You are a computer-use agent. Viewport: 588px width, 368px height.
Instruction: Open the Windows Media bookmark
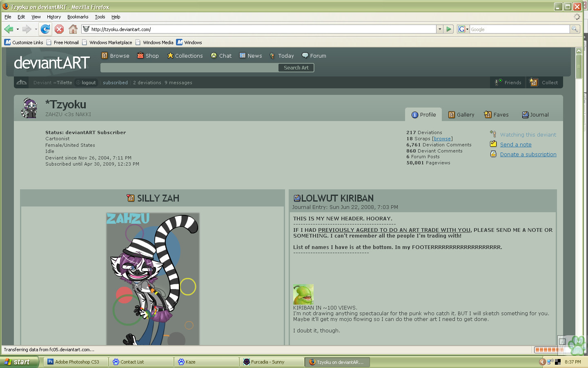click(154, 42)
